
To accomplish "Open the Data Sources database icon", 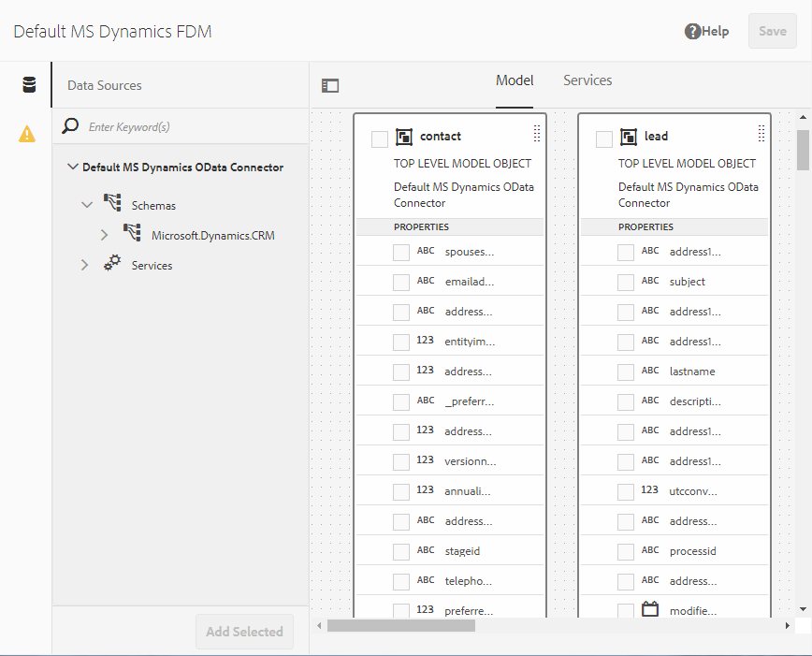I will 30,85.
